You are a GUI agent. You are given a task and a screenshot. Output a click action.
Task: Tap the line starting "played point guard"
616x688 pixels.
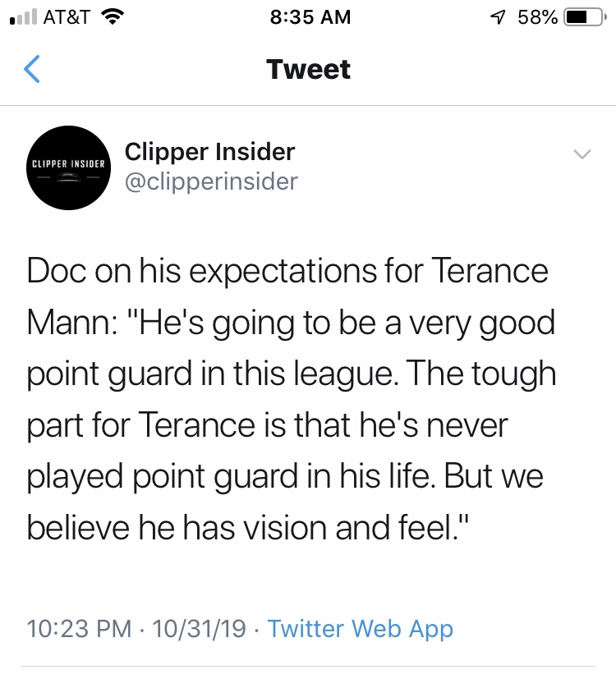[285, 477]
